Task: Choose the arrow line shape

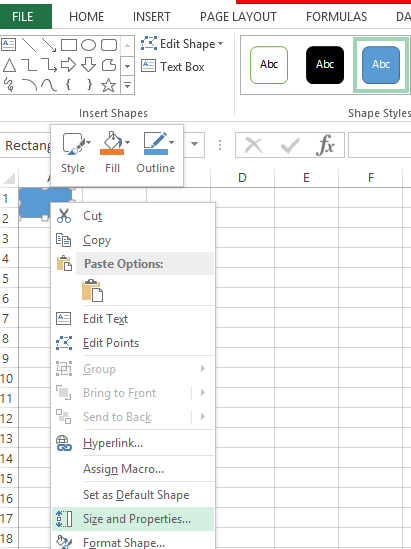Action: tap(49, 45)
